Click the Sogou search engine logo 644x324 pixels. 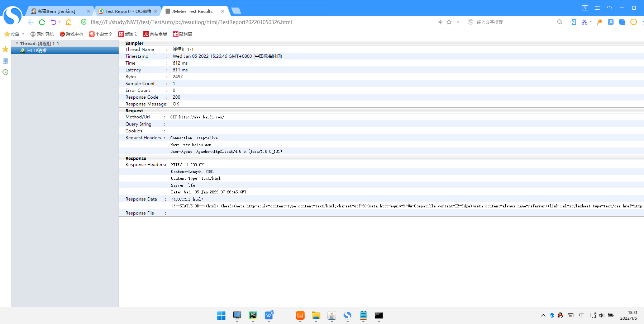click(471, 22)
